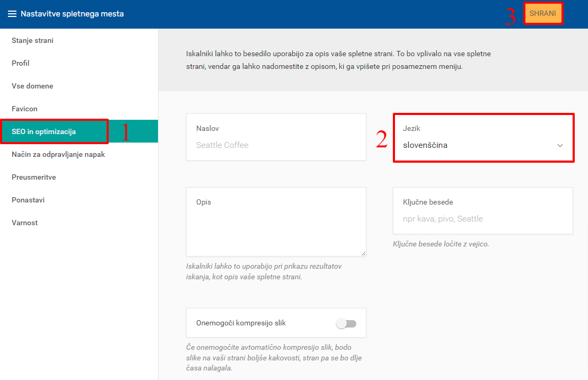
Task: Click the Opis textarea resize handle
Action: (x=363, y=254)
